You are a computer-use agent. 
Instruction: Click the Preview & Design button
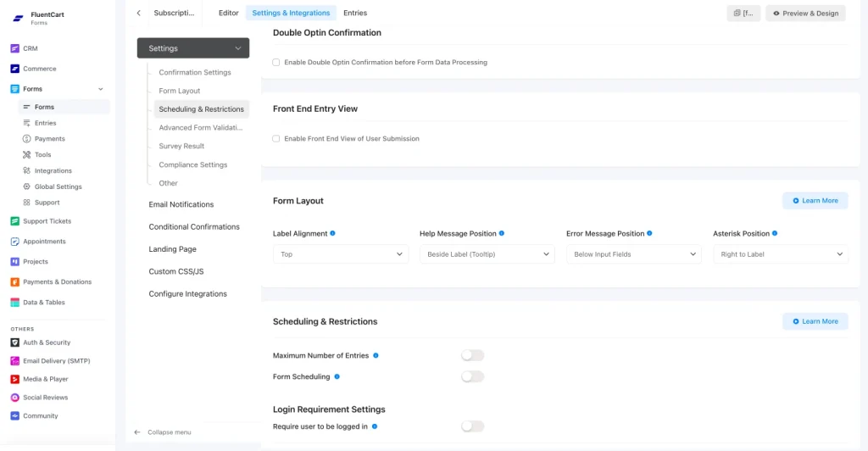[x=805, y=14]
